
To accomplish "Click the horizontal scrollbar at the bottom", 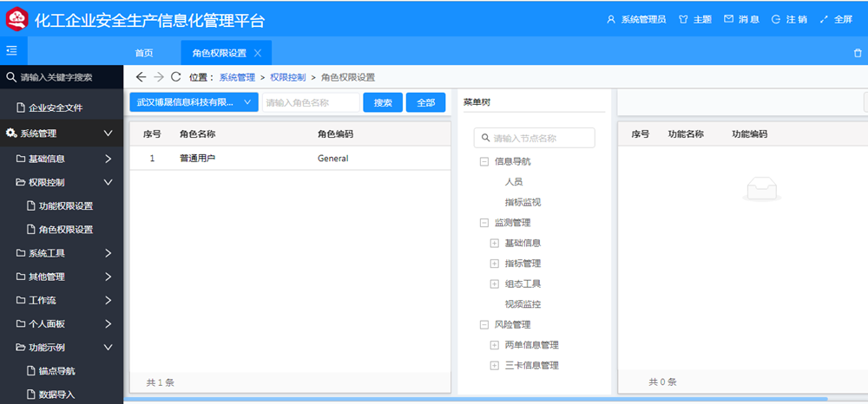I will tap(476, 399).
